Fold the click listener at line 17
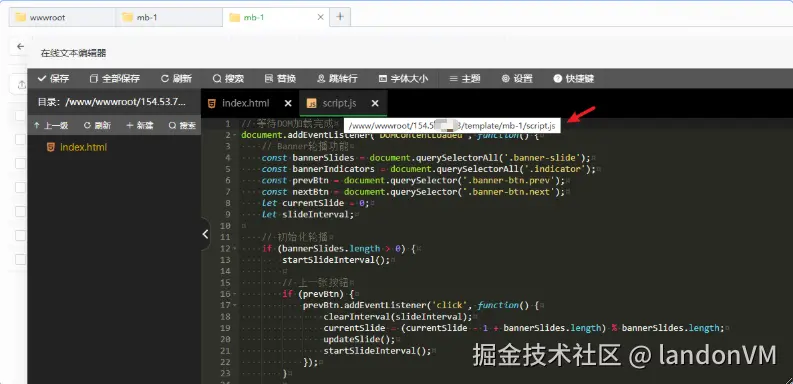 (235, 305)
